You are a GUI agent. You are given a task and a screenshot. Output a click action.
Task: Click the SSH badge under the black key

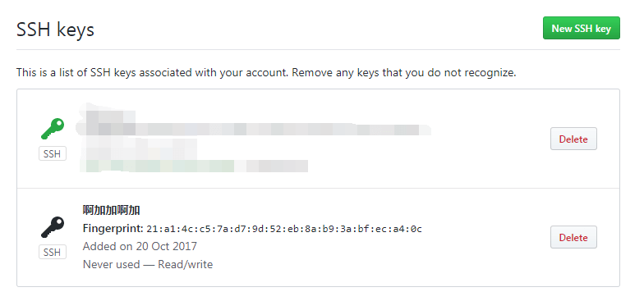53,253
